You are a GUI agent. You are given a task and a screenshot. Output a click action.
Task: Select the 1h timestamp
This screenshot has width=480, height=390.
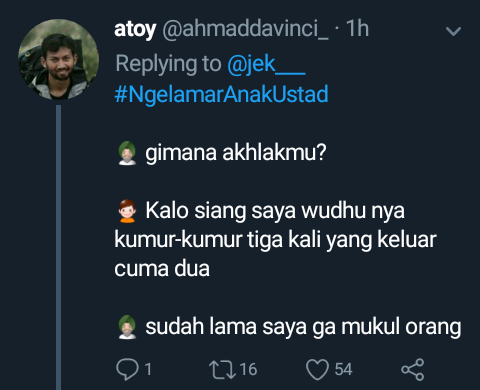point(357,28)
